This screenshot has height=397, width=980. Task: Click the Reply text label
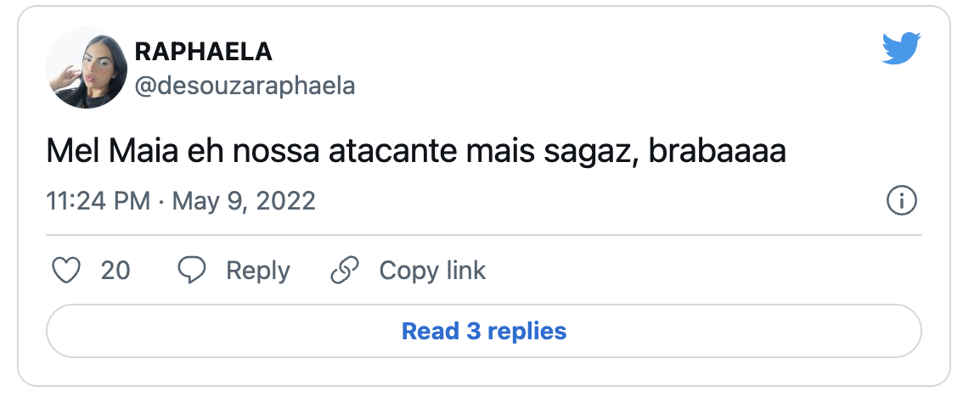point(257,271)
